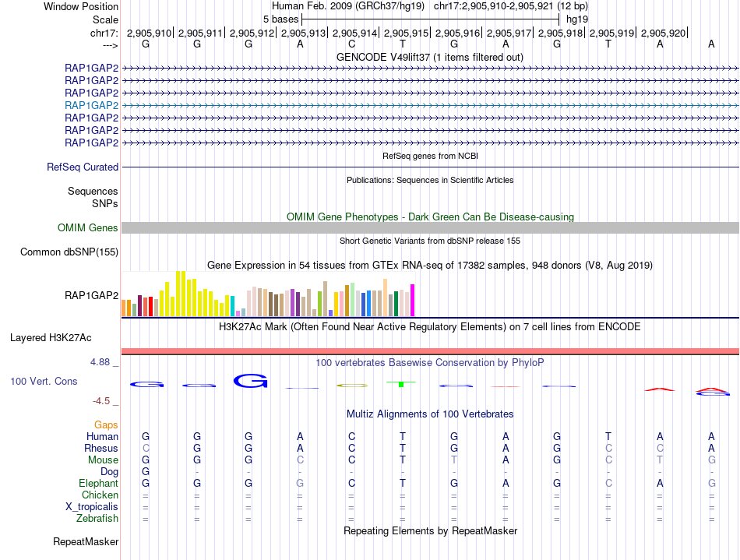Click the Elephant species row label
Viewport: 740px width, 560px height.
99,484
